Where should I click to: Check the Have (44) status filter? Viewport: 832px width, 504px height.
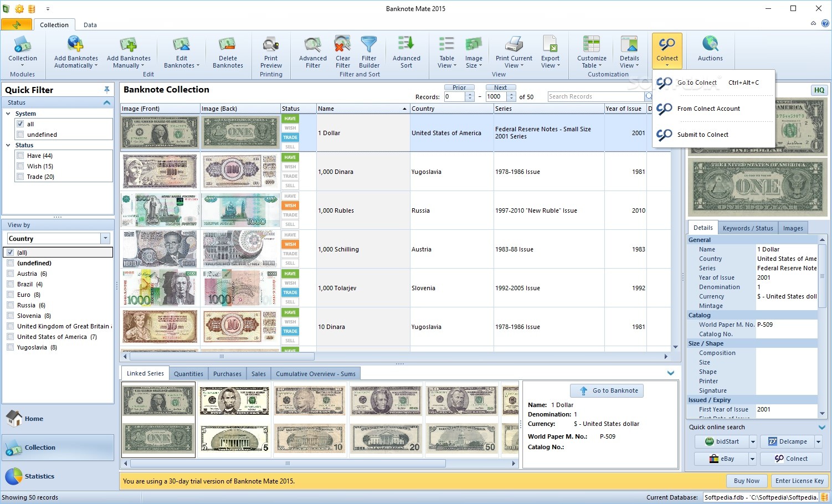coord(20,156)
